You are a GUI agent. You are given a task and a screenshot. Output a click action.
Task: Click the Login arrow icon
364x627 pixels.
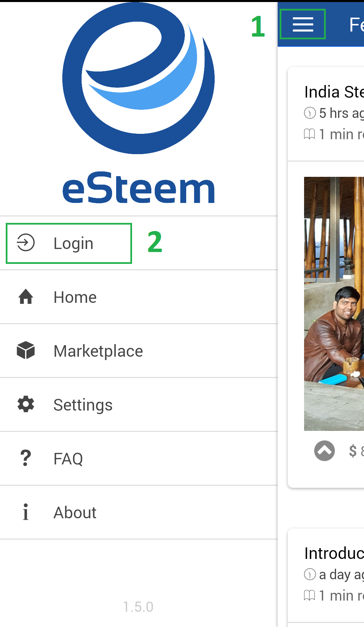tap(26, 243)
